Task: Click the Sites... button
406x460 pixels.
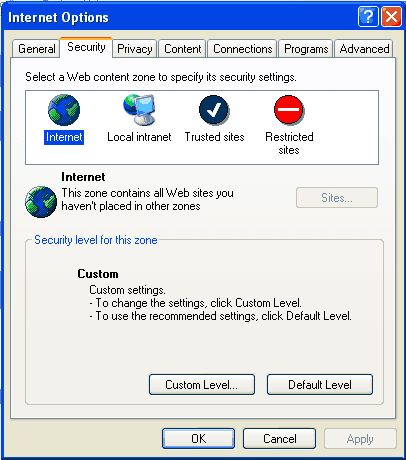Action: tap(337, 198)
